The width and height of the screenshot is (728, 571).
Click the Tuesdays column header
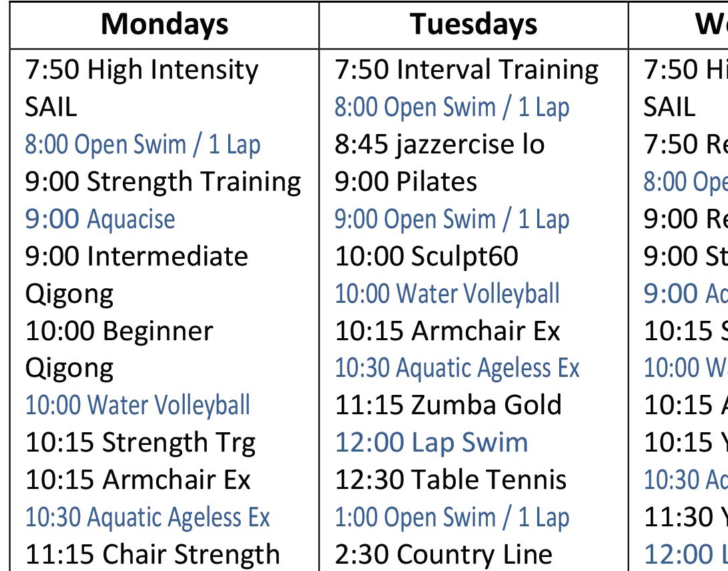474,24
